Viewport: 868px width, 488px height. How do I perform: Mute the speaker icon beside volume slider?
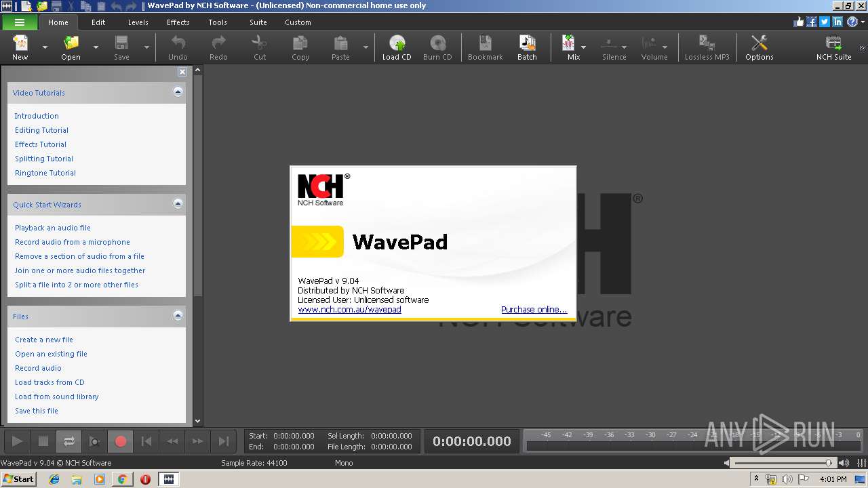(x=727, y=463)
